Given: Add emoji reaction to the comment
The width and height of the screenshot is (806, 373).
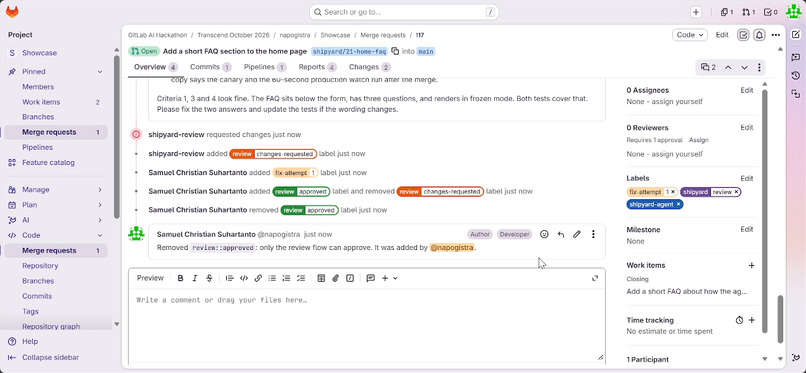Looking at the screenshot, I should pyautogui.click(x=544, y=234).
